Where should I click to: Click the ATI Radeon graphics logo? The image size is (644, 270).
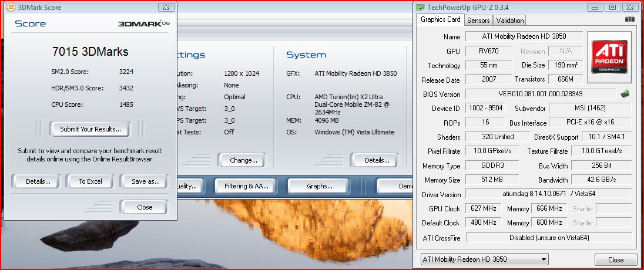(609, 56)
